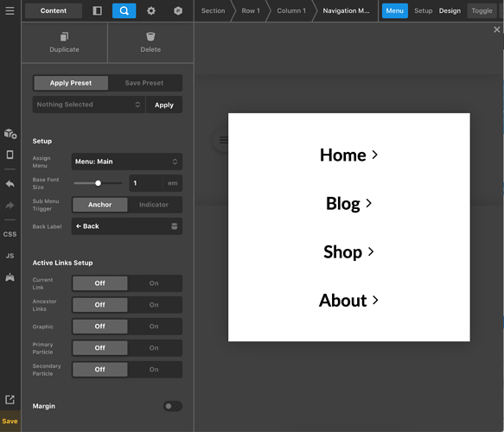This screenshot has width=504, height=432.
Task: Set Sub Menu Trigger to Indicator
Action: point(154,205)
